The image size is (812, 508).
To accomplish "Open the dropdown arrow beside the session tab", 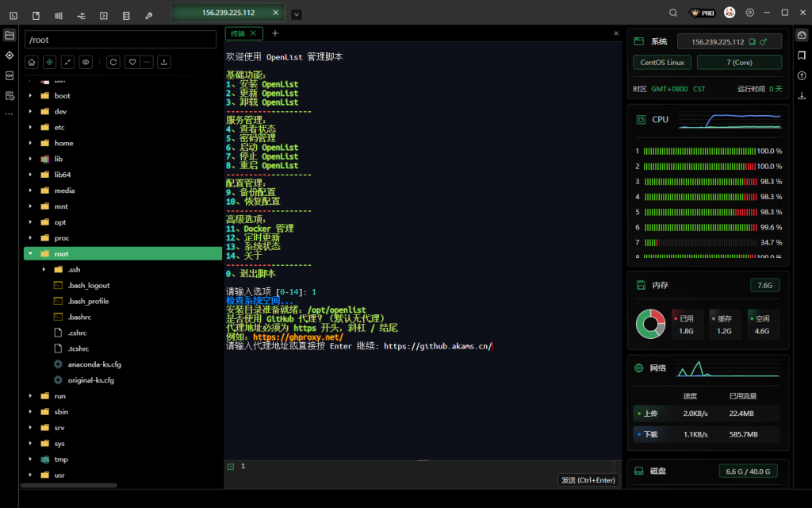I will [x=297, y=14].
